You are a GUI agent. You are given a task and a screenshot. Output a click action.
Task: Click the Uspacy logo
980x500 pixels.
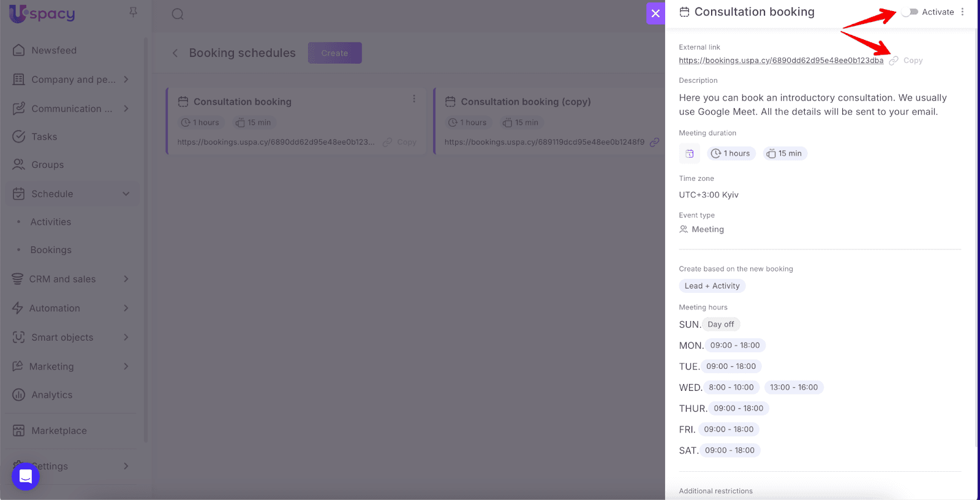click(x=42, y=13)
